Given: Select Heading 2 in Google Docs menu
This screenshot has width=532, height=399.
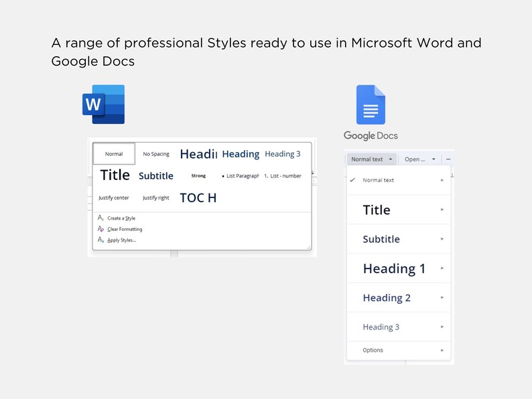Looking at the screenshot, I should click(399, 298).
